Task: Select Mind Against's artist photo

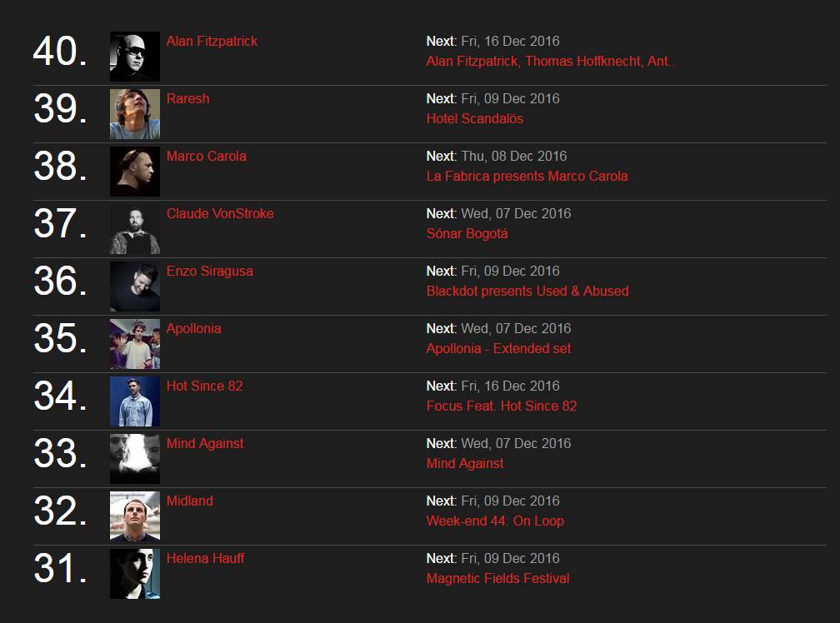Action: pos(135,459)
